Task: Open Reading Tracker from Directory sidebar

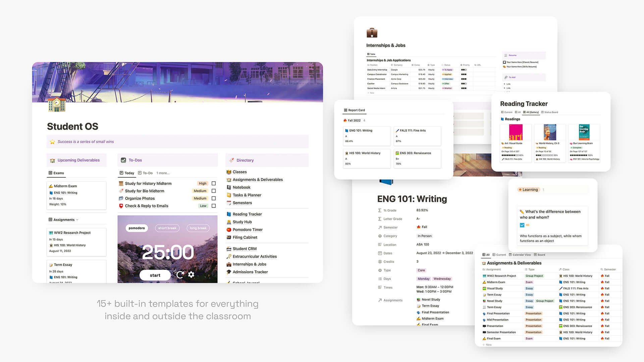Action: [x=247, y=214]
